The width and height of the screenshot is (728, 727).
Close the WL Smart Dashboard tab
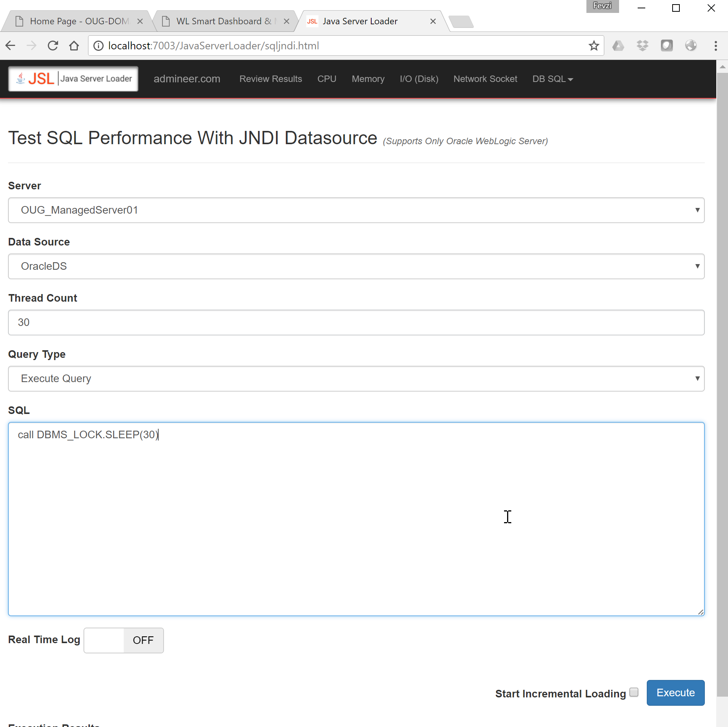(x=287, y=21)
